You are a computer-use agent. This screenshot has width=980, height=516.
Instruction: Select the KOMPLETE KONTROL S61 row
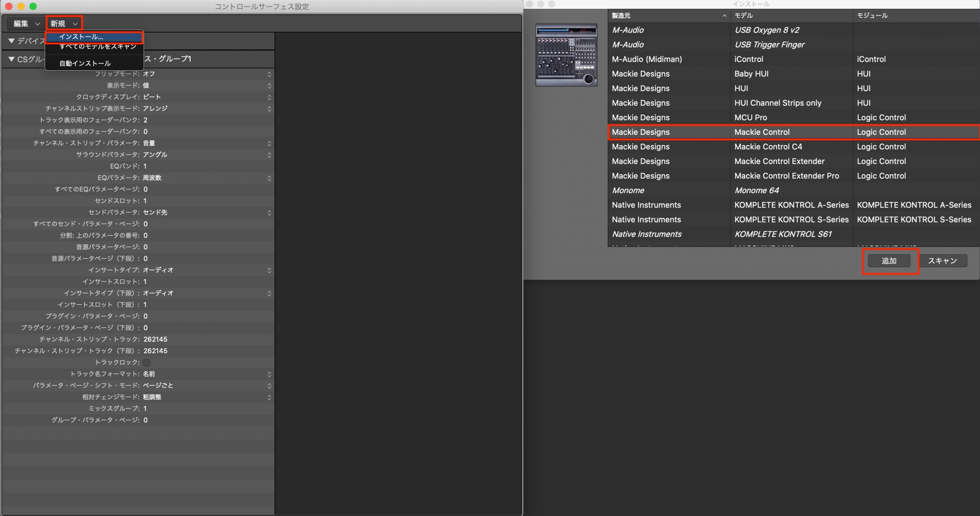click(794, 234)
